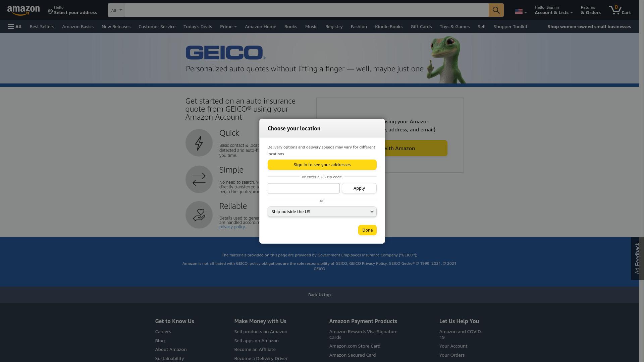Open Sustainability footer link
This screenshot has height=362, width=644.
169,358
